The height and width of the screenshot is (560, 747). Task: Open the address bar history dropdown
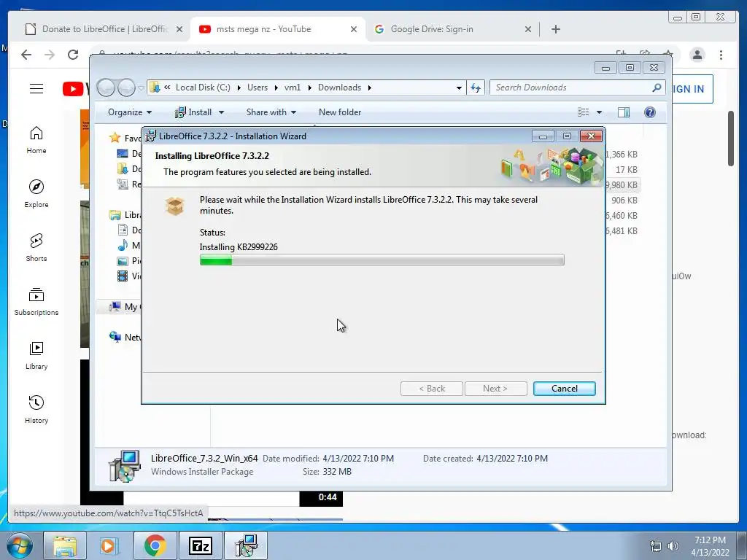pos(459,87)
